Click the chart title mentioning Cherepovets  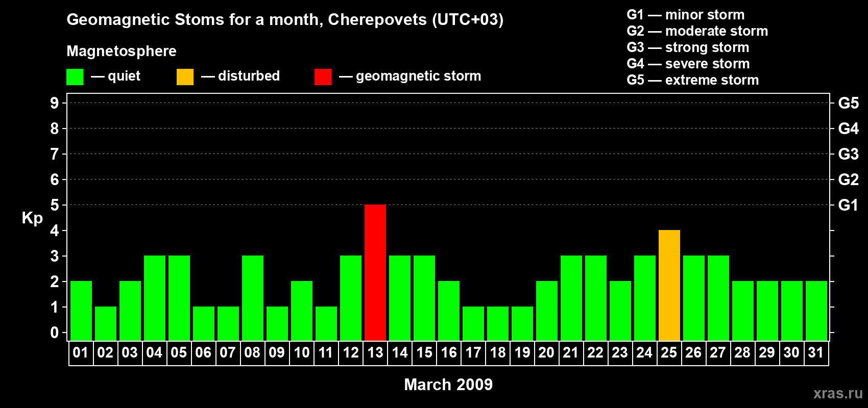coord(285,19)
